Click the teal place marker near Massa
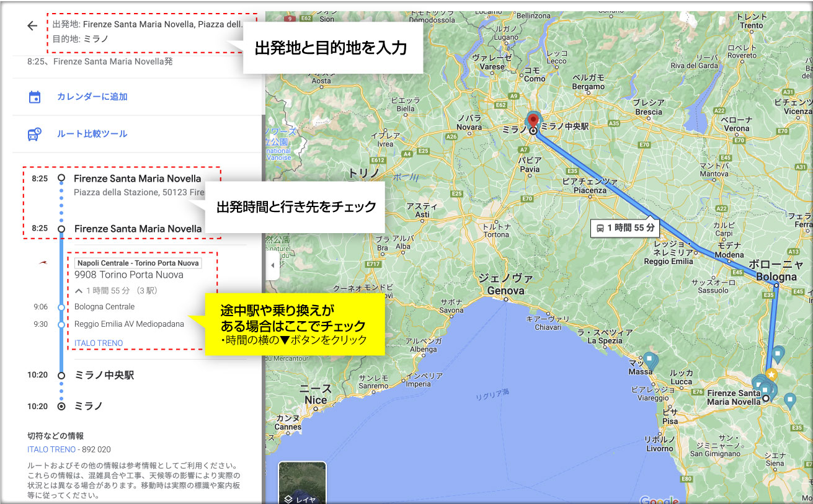This screenshot has width=813, height=504. click(x=649, y=360)
